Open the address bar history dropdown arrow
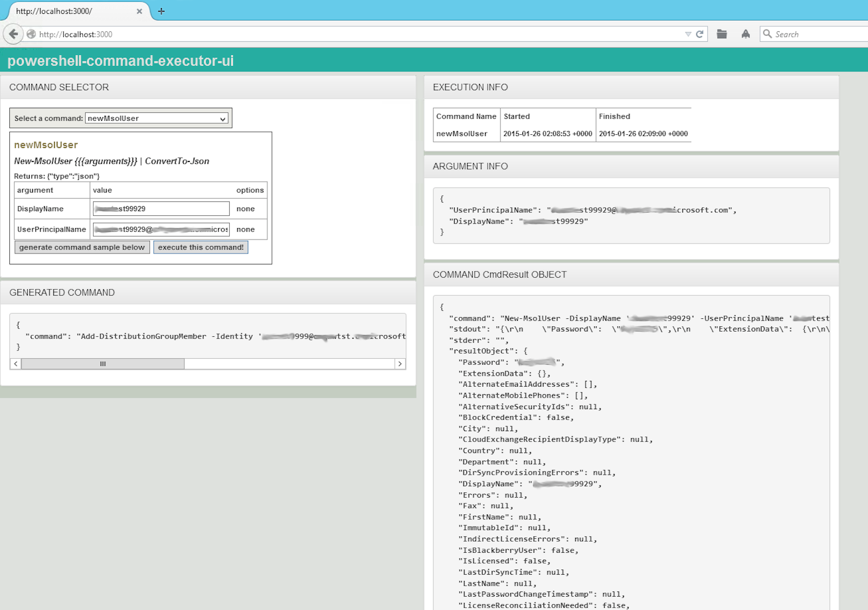The image size is (868, 610). pos(688,34)
